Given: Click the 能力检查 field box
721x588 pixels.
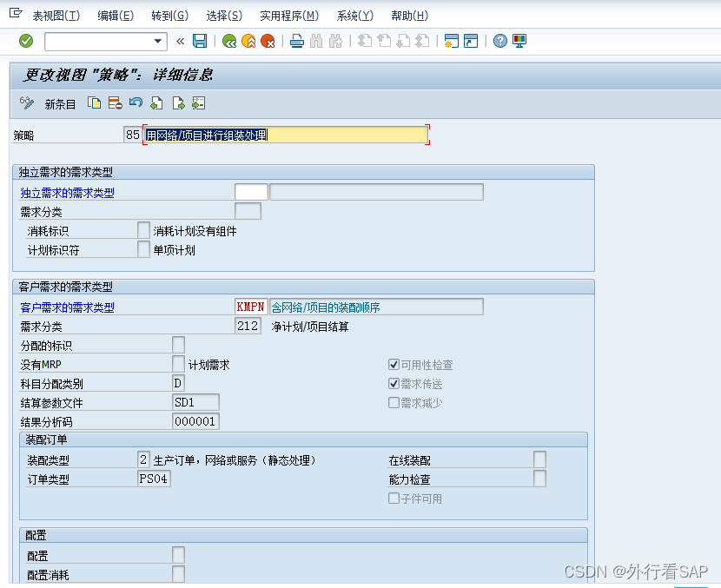Looking at the screenshot, I should pyautogui.click(x=539, y=479).
